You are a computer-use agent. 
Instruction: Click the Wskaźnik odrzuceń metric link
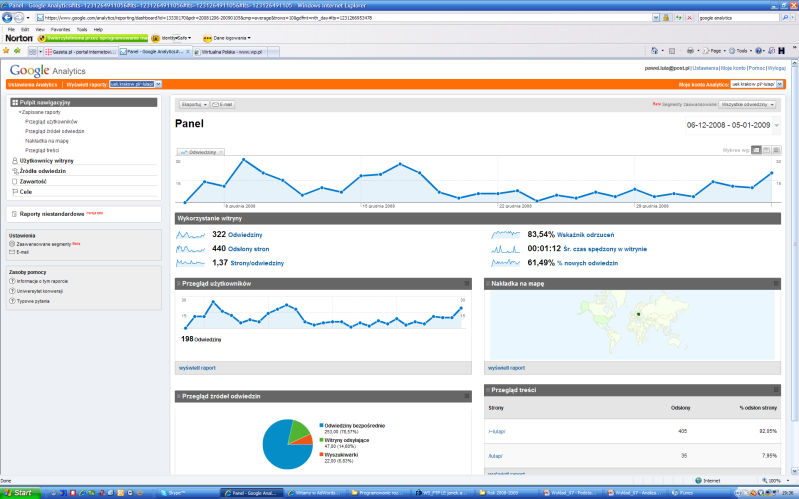click(x=585, y=235)
